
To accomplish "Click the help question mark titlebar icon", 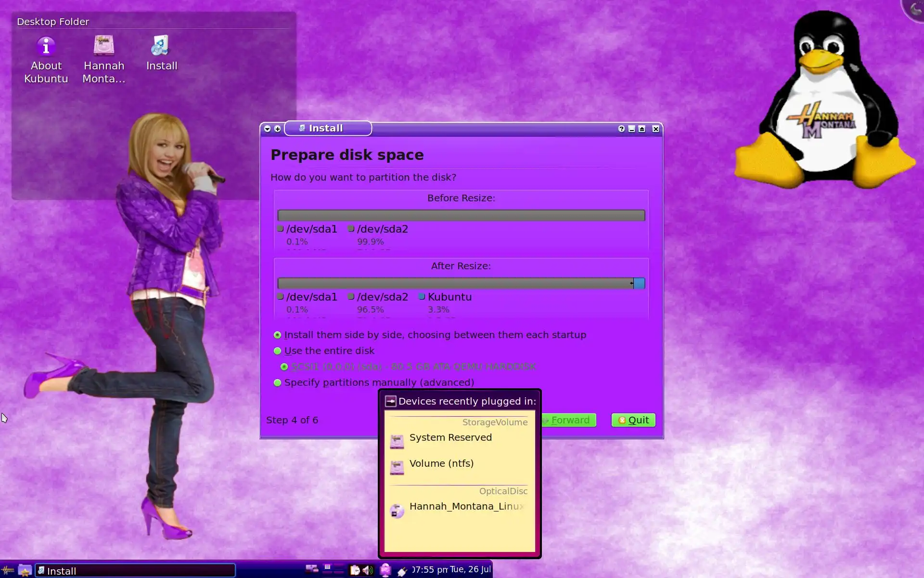I will click(621, 129).
